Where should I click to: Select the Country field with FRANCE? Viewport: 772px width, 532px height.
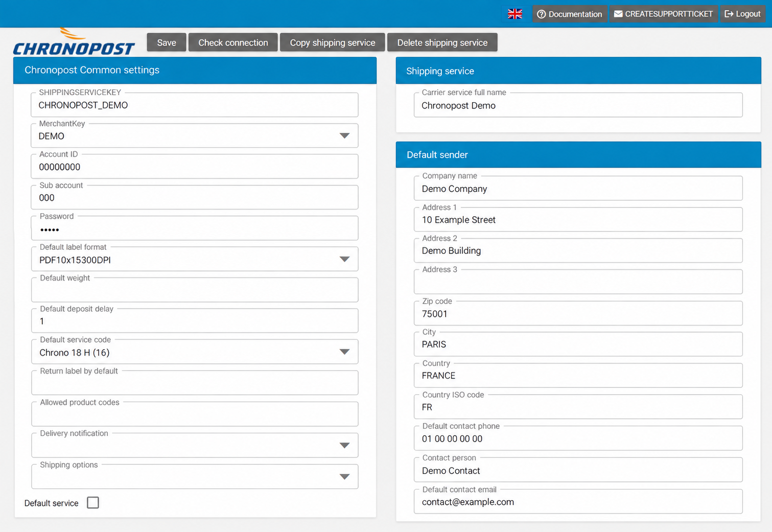[x=578, y=376]
